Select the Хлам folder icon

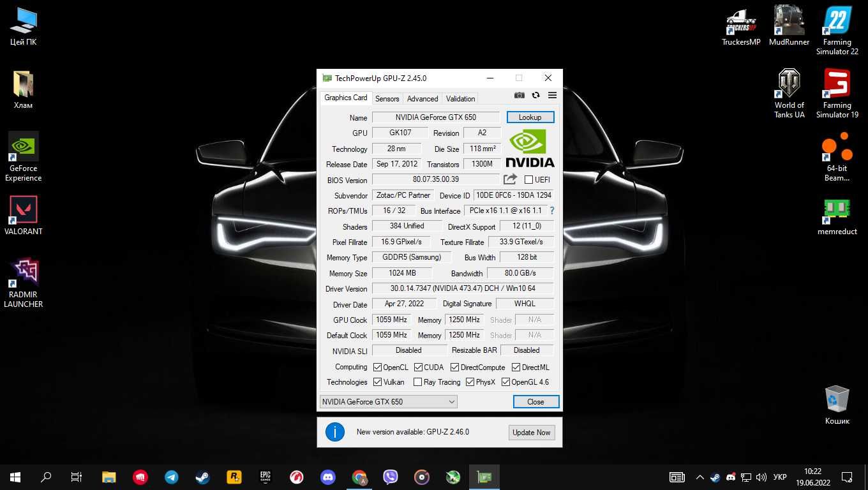pyautogui.click(x=24, y=89)
